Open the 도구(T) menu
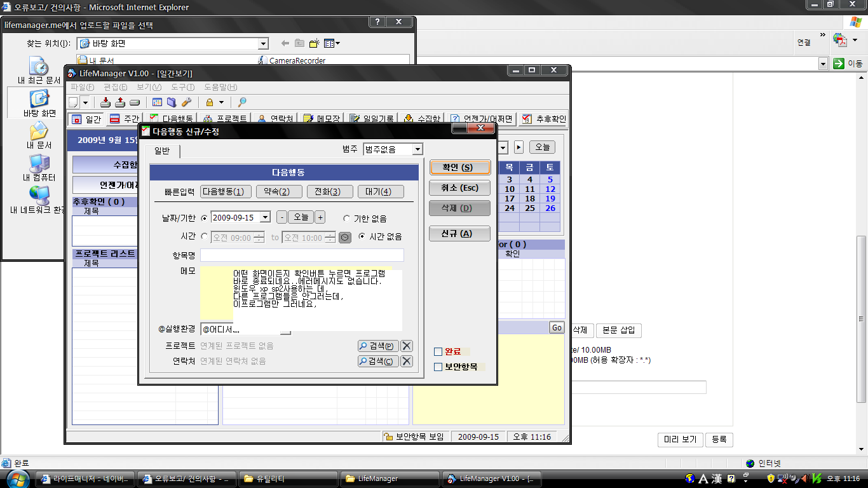The image size is (868, 488). coord(182,87)
